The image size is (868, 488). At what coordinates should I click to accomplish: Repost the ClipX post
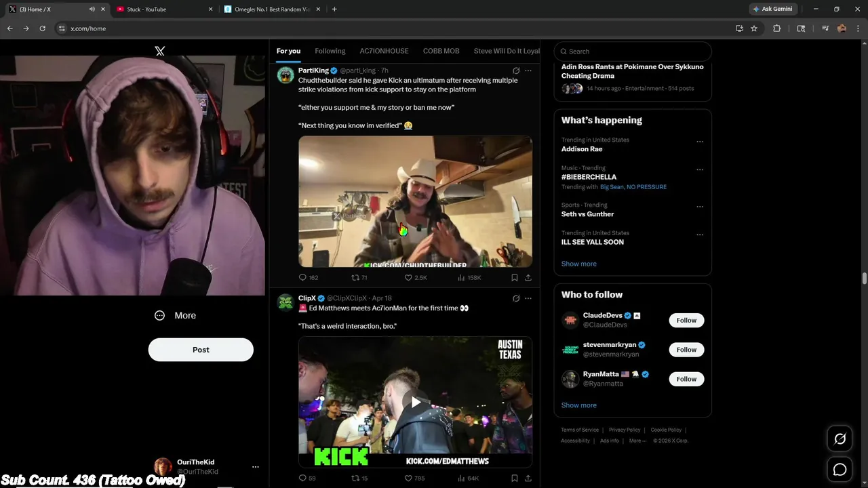(x=359, y=478)
